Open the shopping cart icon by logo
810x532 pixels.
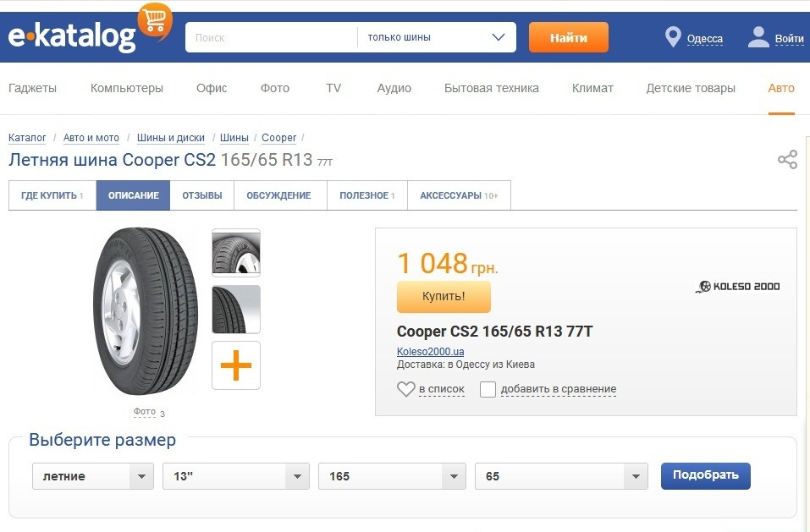coord(154,20)
